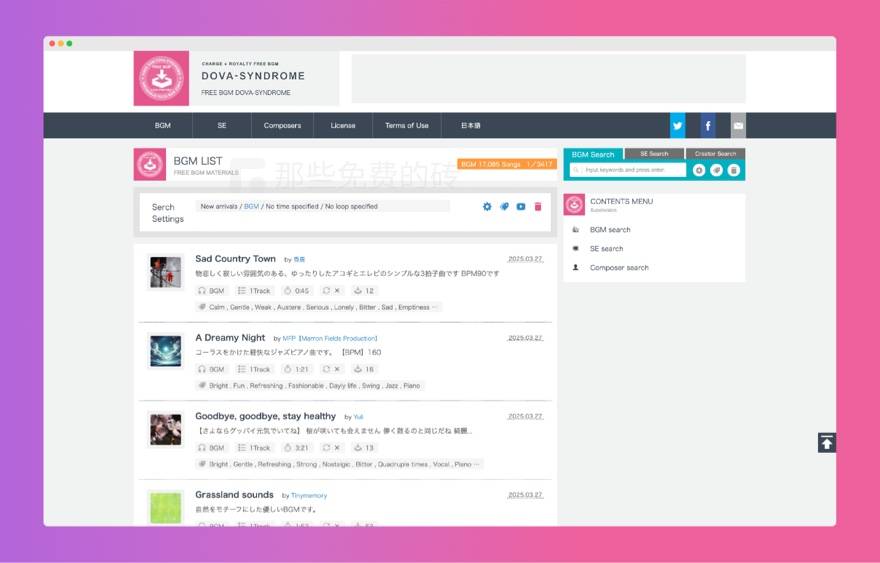880x563 pixels.
Task: Switch language with the 日本語 menu item
Action: click(x=470, y=125)
